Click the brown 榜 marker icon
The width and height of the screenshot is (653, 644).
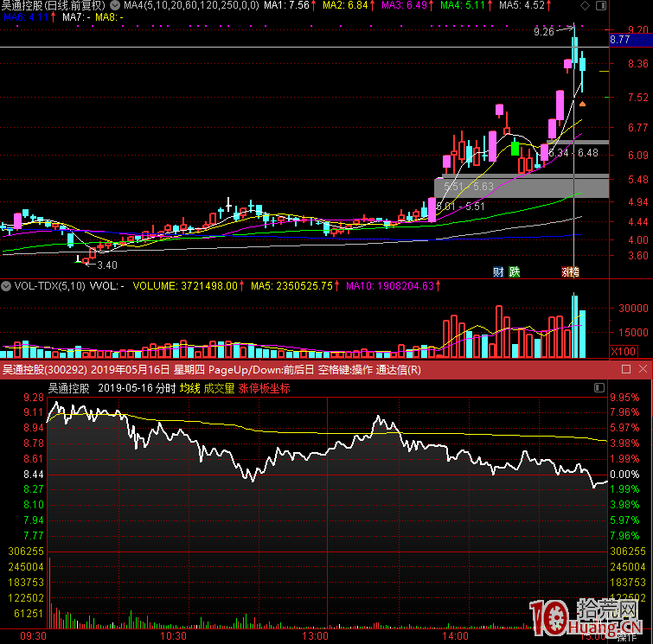click(574, 271)
